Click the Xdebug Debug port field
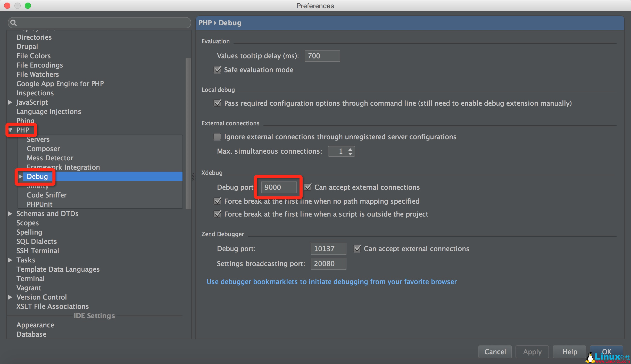 [279, 187]
